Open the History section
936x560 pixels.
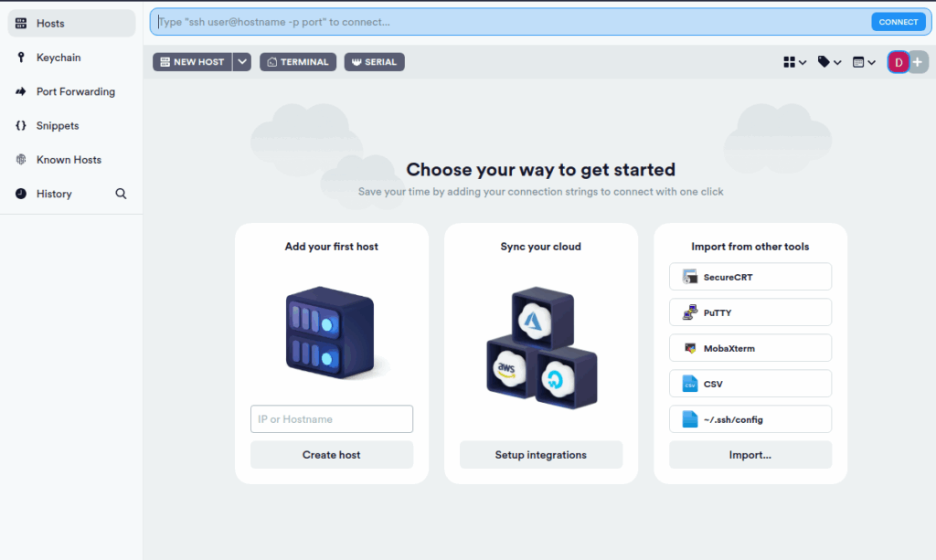59,194
